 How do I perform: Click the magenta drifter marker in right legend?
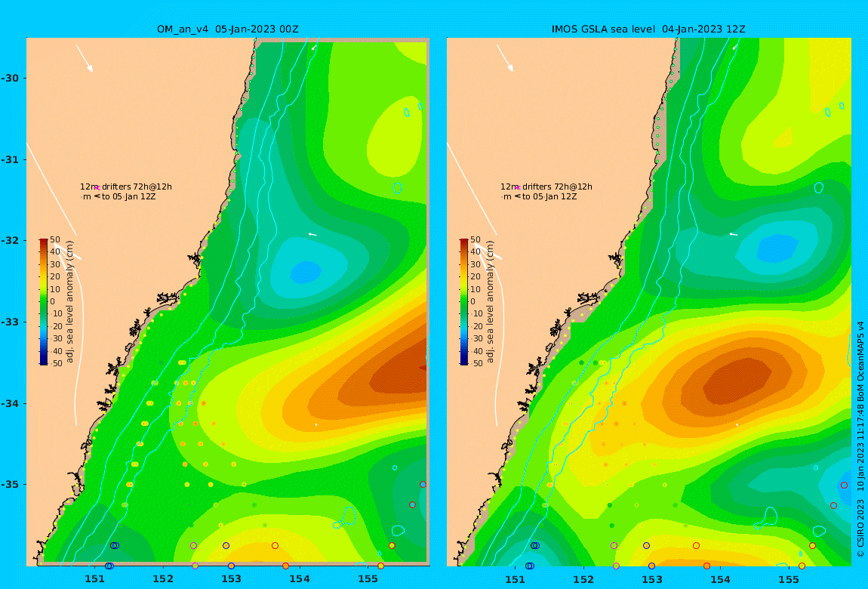click(x=518, y=188)
